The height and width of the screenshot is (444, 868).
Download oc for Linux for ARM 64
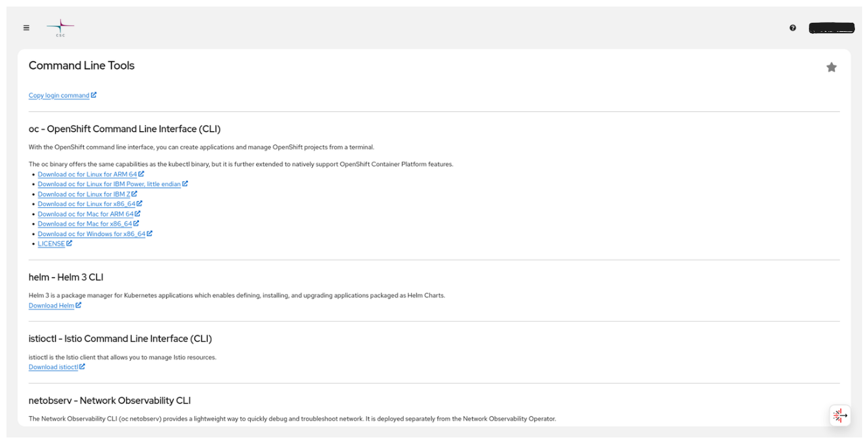[86, 174]
